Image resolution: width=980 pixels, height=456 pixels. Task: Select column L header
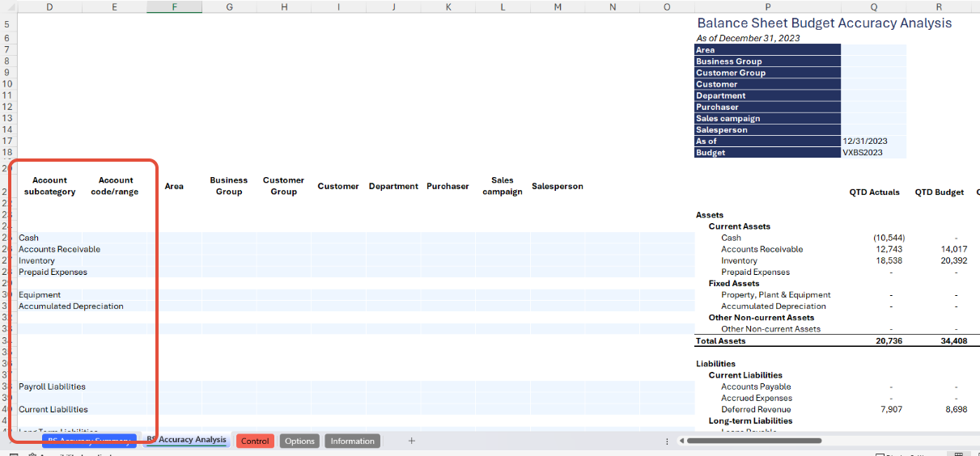coord(503,7)
